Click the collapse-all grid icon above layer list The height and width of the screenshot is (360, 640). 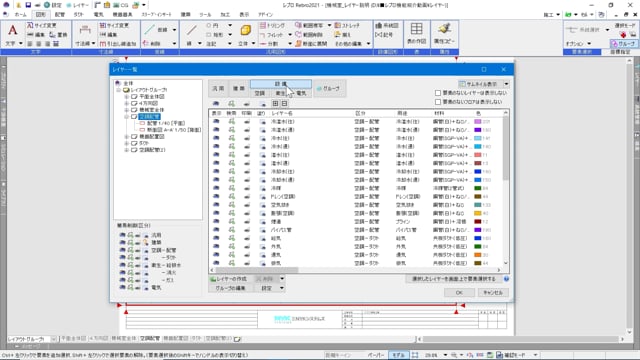(x=284, y=104)
